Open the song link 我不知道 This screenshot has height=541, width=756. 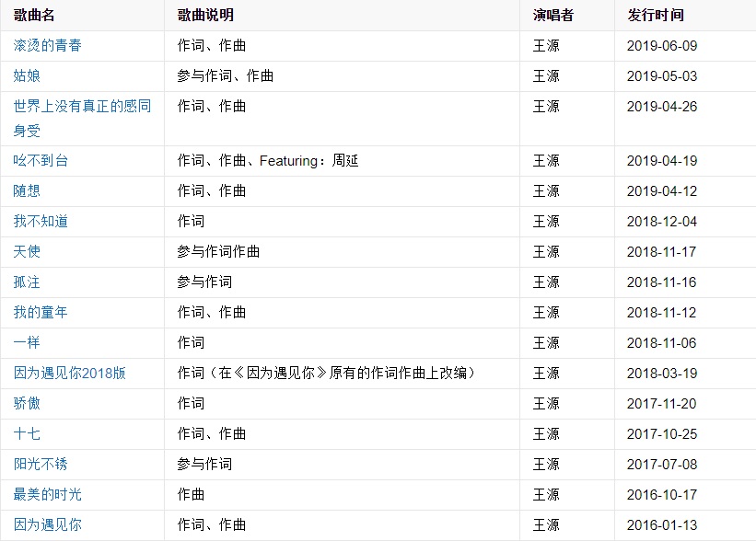(x=41, y=221)
